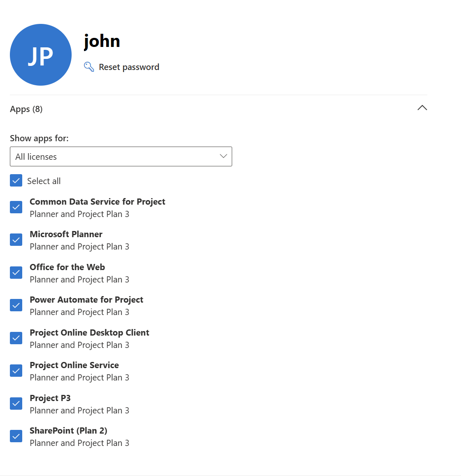Screen dimensions: 461x476
Task: Click the Microsoft Planner label text
Action: coord(66,234)
